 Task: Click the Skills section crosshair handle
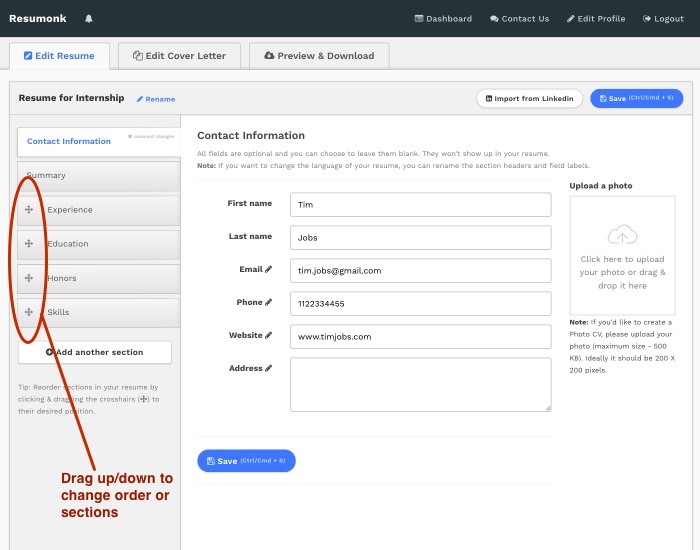click(29, 312)
